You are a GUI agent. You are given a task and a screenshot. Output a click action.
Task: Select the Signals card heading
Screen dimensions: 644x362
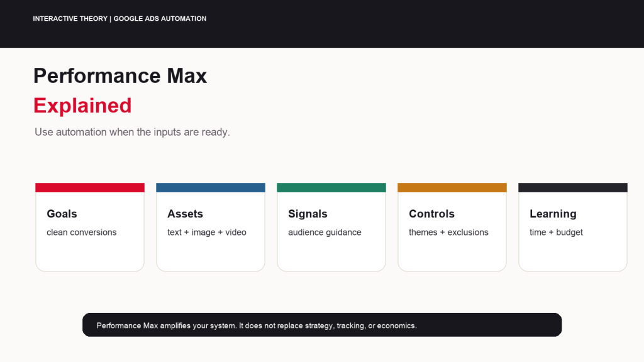pos(308,214)
